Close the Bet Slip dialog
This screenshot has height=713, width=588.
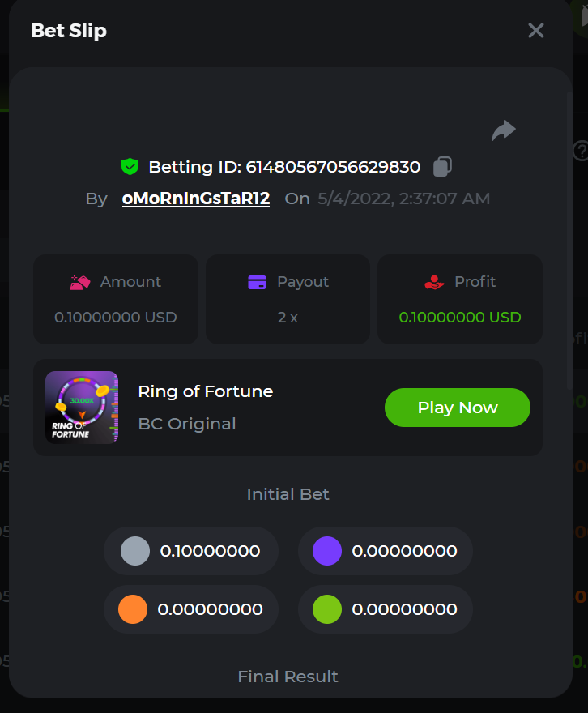tap(536, 31)
